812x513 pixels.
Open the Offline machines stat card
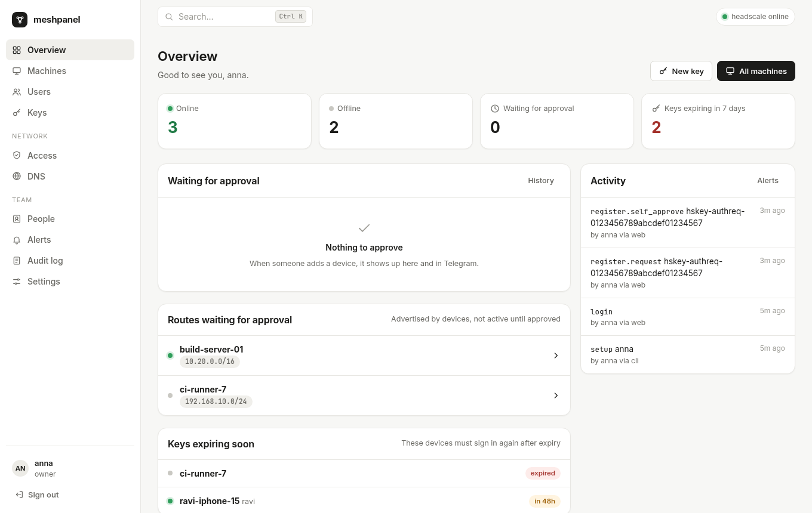click(396, 121)
